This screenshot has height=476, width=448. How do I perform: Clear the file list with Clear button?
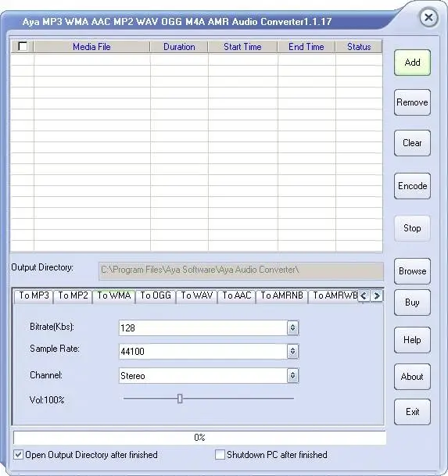(412, 143)
